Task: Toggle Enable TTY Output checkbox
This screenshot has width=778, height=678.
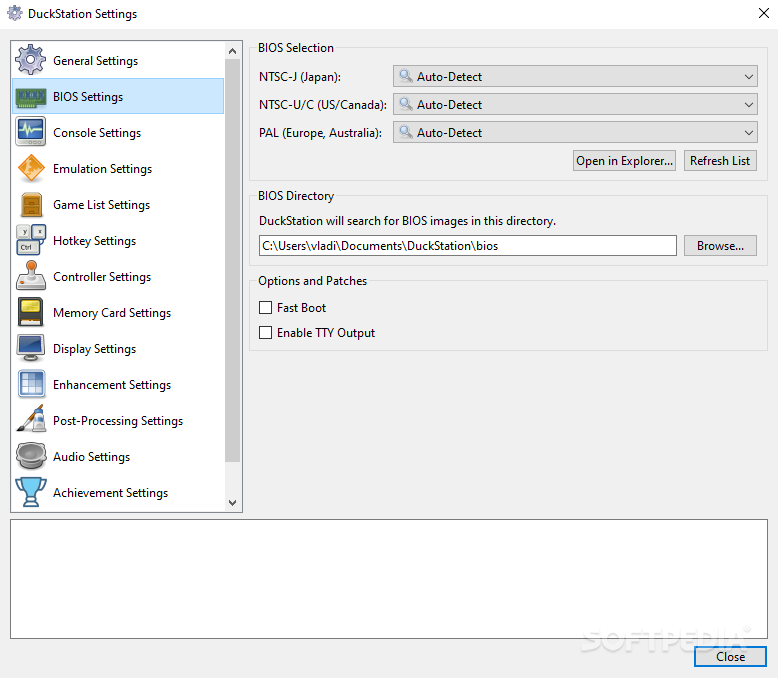Action: (265, 333)
